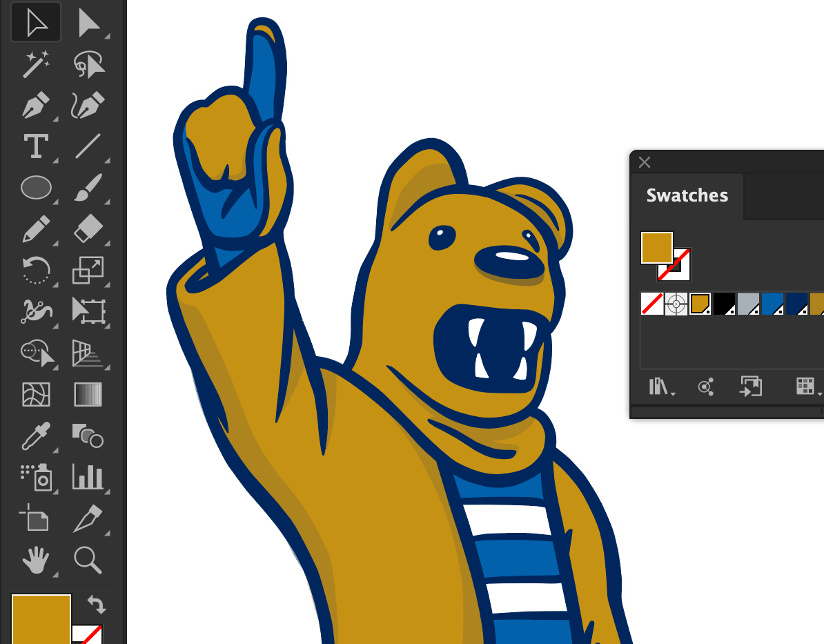Select the Blend tool
This screenshot has width=824, height=644.
pyautogui.click(x=88, y=436)
